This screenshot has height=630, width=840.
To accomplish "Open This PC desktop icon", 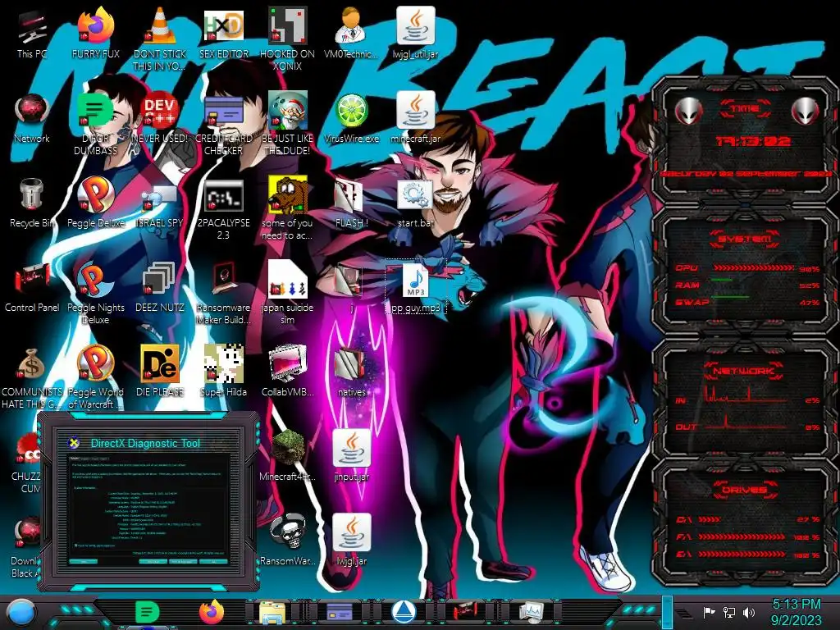I will point(32,34).
